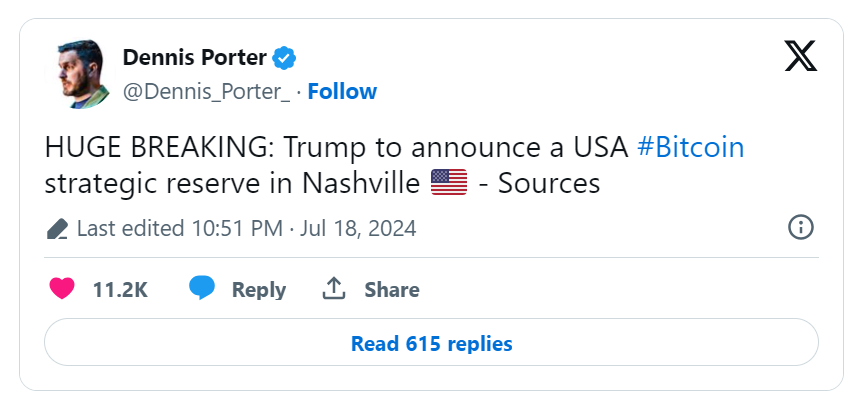Open the #Bitcoin hashtag link
This screenshot has height=399, width=862.
coord(690,148)
